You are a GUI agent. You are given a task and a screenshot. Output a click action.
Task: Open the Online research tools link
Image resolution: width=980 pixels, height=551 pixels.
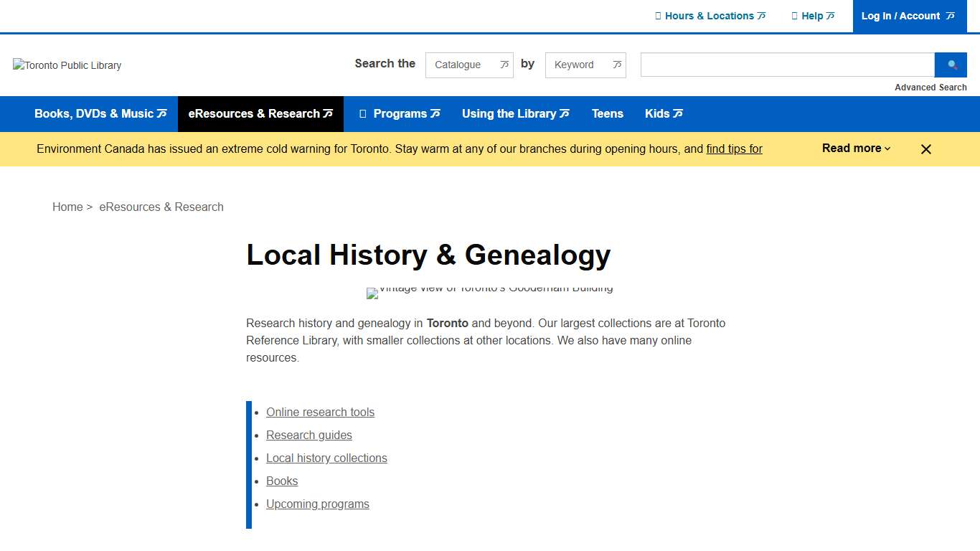(320, 412)
